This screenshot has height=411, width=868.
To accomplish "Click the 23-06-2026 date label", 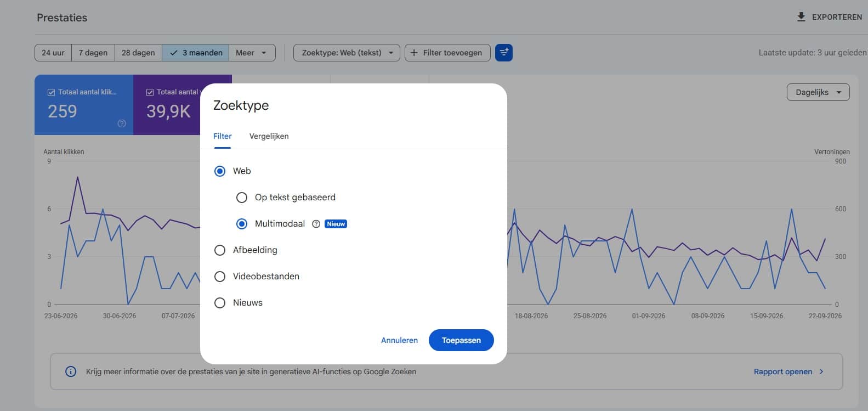I will [x=61, y=316].
